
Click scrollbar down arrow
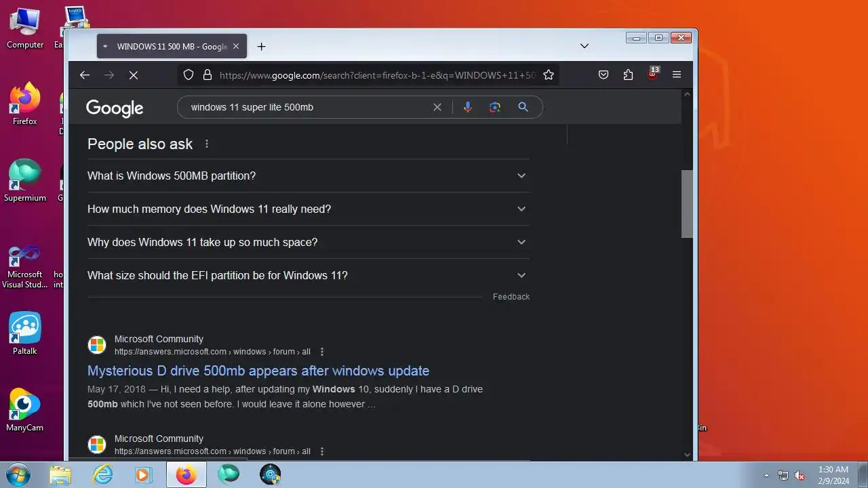point(687,455)
